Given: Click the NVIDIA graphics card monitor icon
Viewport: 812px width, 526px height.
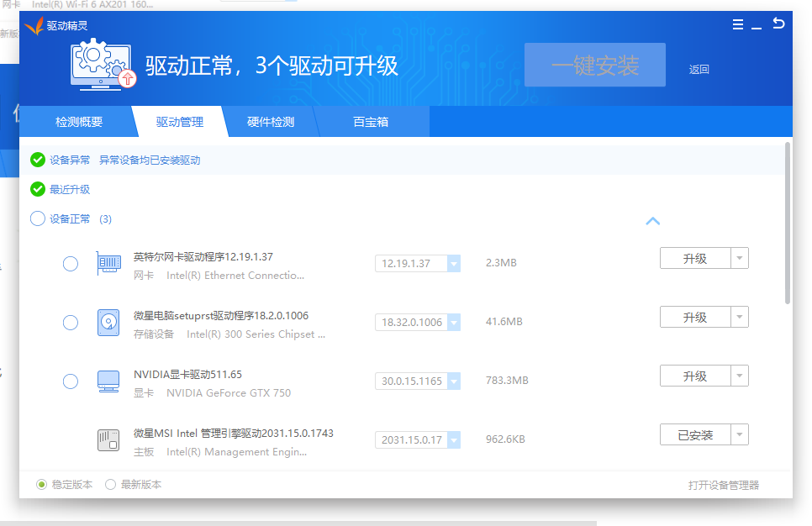Looking at the screenshot, I should click(x=108, y=381).
